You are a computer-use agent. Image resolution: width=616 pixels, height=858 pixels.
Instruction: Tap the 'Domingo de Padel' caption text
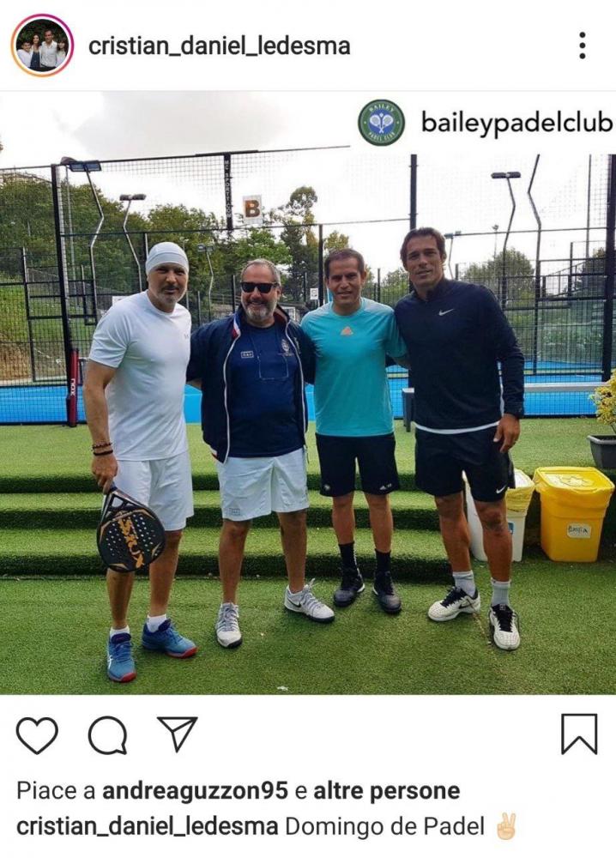(384, 826)
